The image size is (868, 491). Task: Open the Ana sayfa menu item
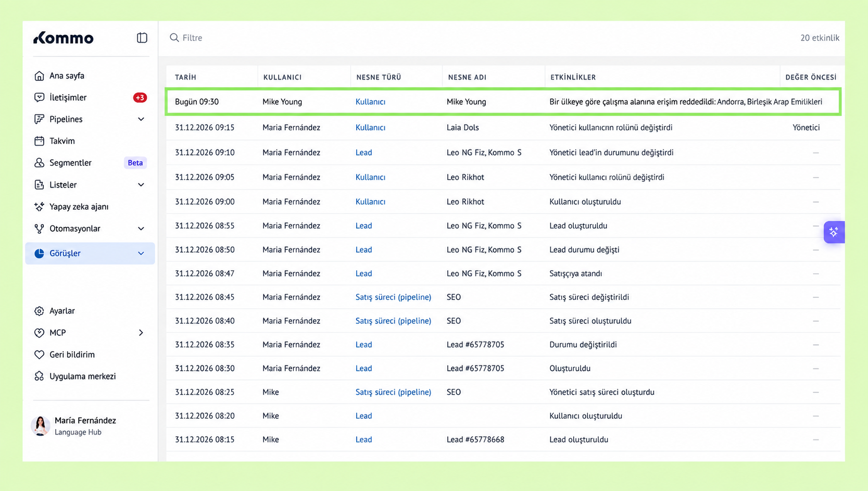click(90, 76)
